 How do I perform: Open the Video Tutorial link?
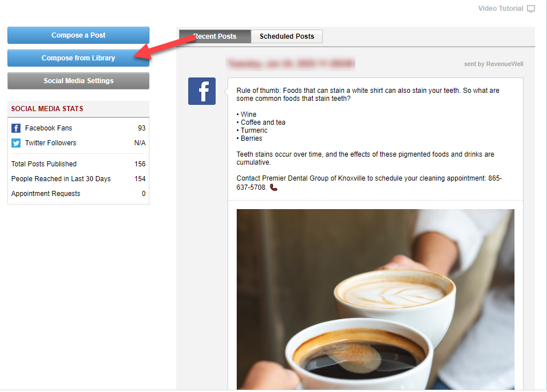tap(501, 9)
